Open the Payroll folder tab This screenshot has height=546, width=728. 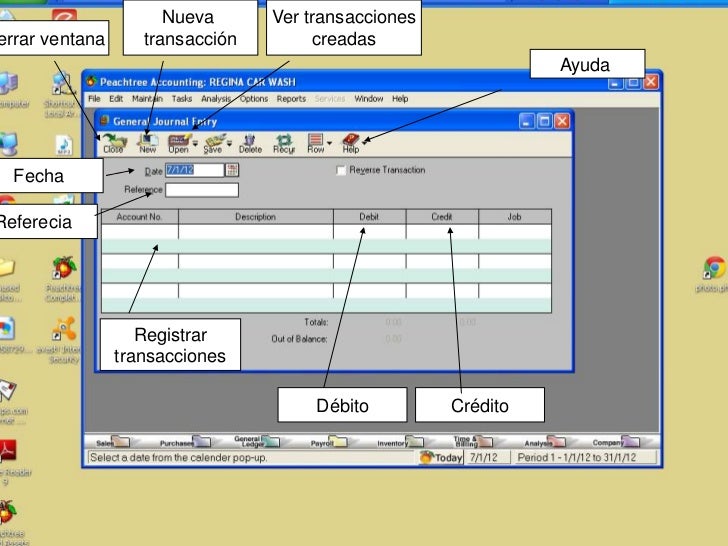coord(329,442)
